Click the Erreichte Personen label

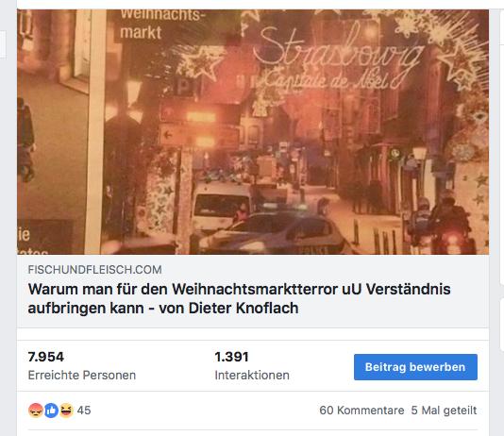(82, 375)
